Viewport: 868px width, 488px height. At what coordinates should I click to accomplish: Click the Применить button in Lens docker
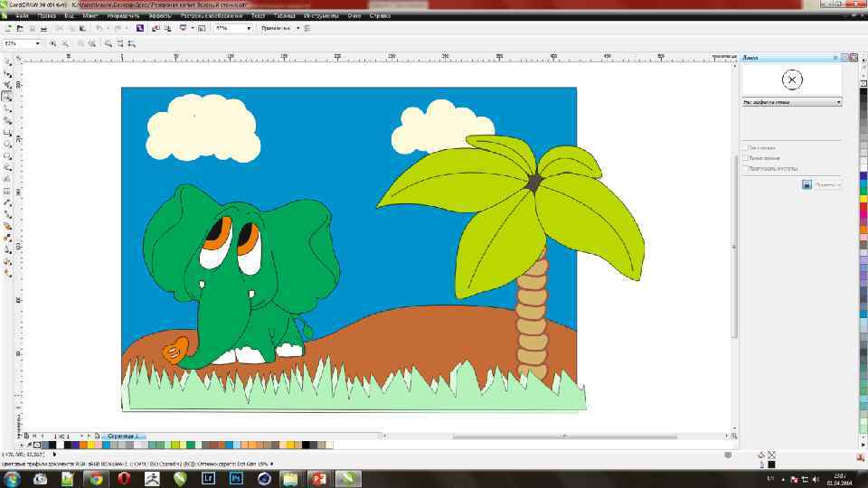827,184
